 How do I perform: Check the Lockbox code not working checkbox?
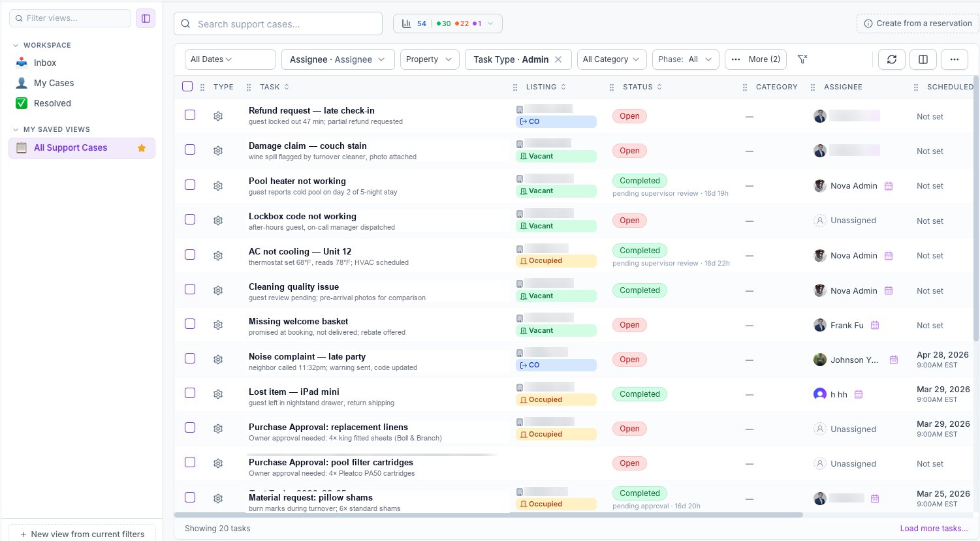[x=190, y=219]
